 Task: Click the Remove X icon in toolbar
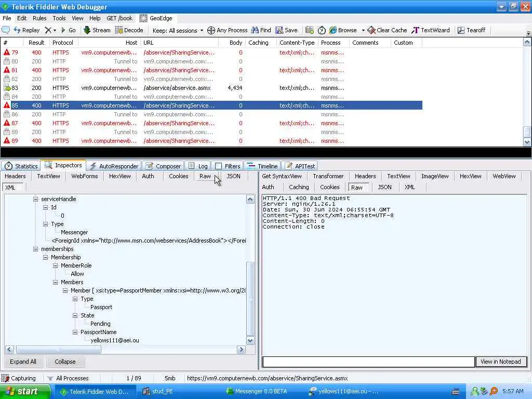pos(48,30)
